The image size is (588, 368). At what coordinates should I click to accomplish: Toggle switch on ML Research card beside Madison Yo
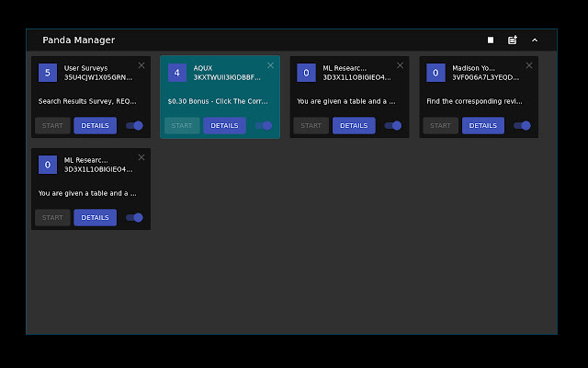pos(393,125)
